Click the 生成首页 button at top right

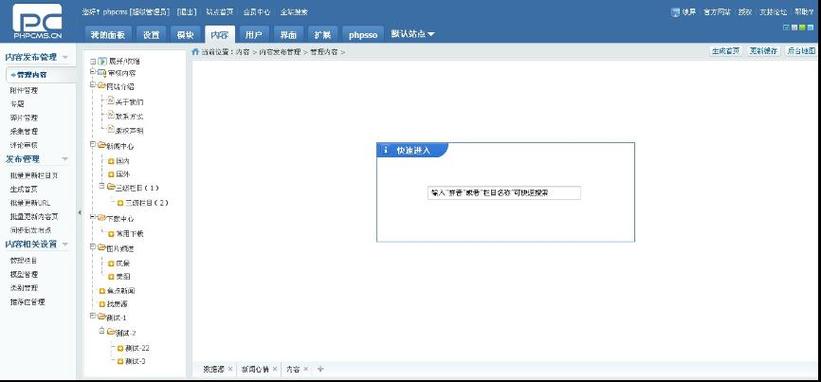click(x=726, y=51)
